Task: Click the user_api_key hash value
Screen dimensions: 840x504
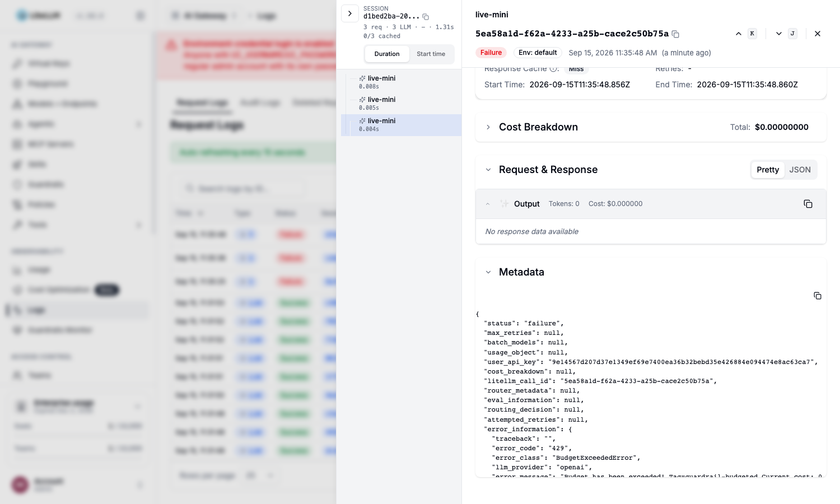Action: pyautogui.click(x=682, y=362)
